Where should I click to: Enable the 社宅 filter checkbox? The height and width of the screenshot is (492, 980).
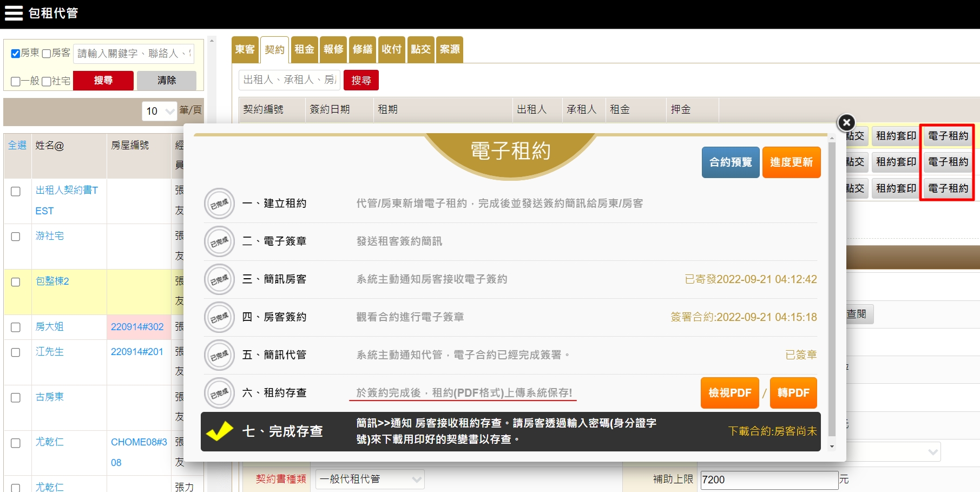47,82
